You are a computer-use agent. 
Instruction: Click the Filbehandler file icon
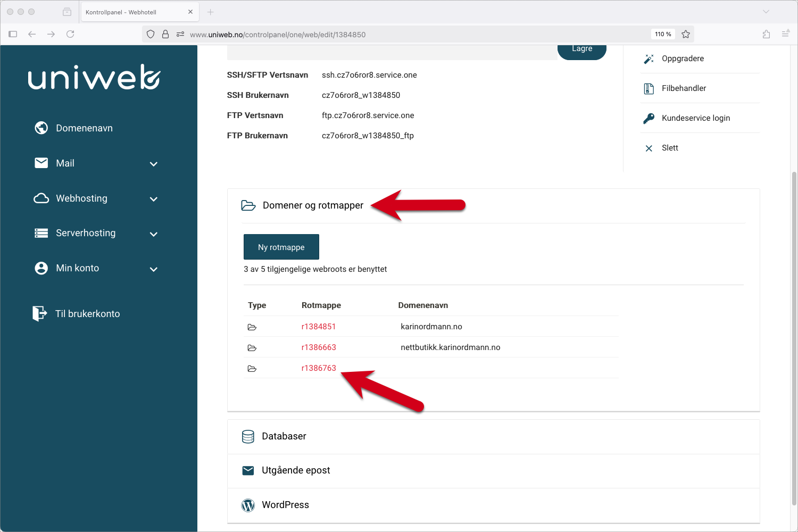tap(649, 88)
